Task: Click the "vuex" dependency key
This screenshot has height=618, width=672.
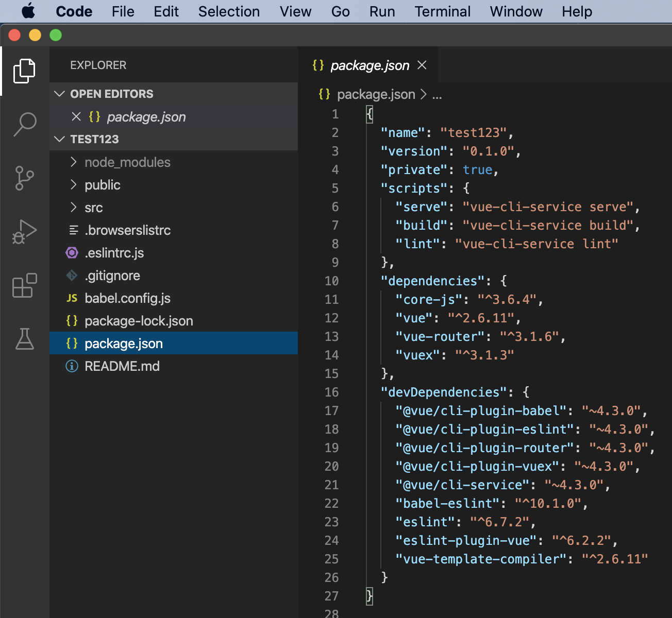Action: pyautogui.click(x=418, y=355)
